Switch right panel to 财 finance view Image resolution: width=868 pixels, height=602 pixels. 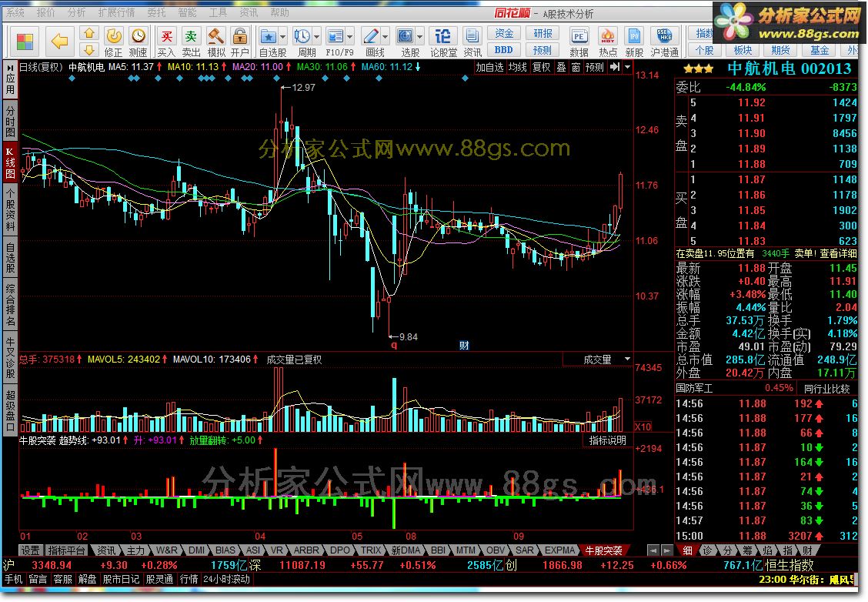coord(807,550)
